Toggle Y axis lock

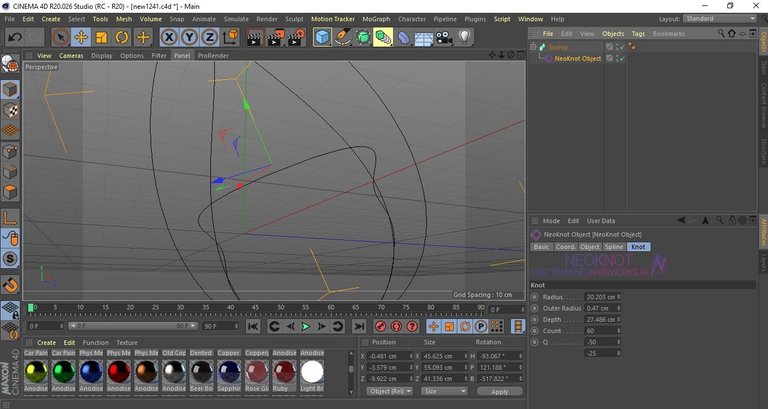pos(190,37)
